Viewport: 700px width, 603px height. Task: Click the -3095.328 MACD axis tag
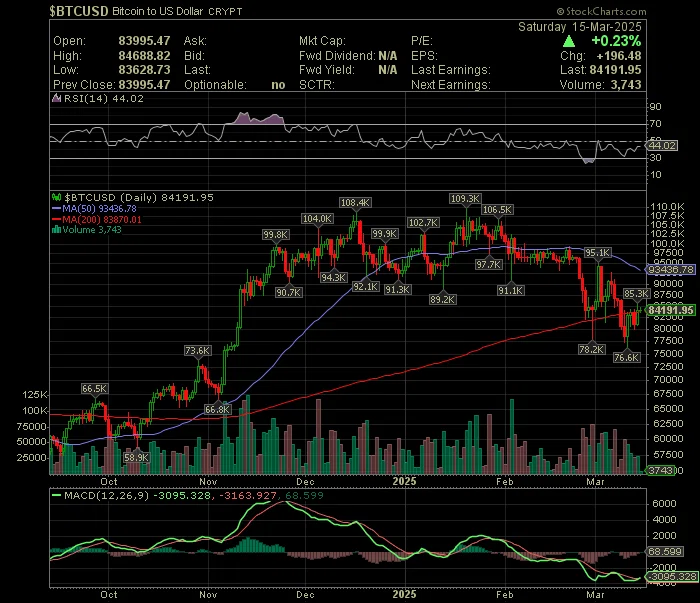pyautogui.click(x=672, y=577)
